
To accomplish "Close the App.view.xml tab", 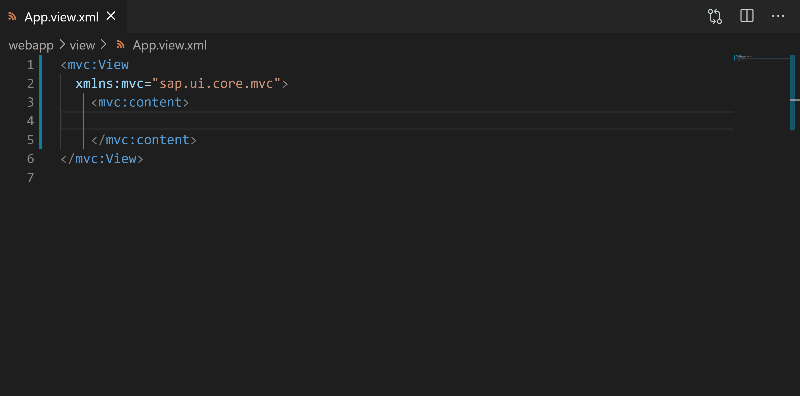I will pyautogui.click(x=111, y=16).
